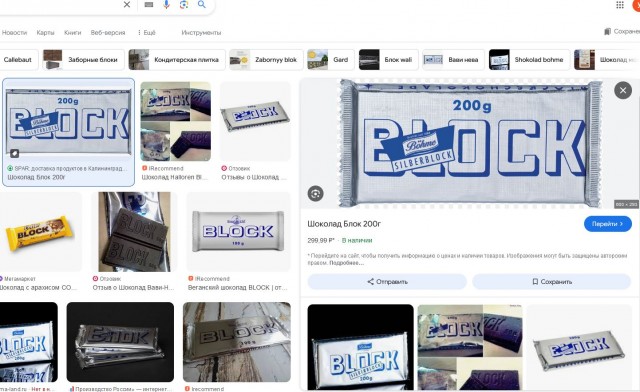Select the Кондитерская плитка chip
Viewport: 640px width, 392px height.
(x=177, y=60)
